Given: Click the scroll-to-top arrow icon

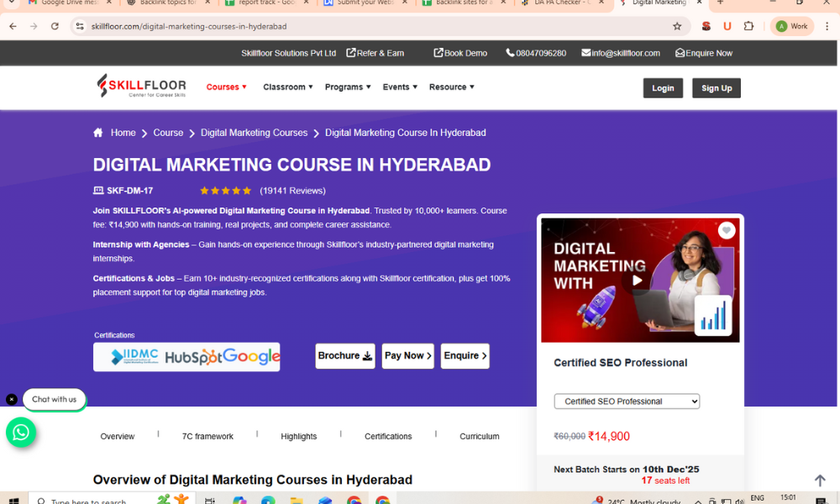Looking at the screenshot, I should click(x=820, y=480).
